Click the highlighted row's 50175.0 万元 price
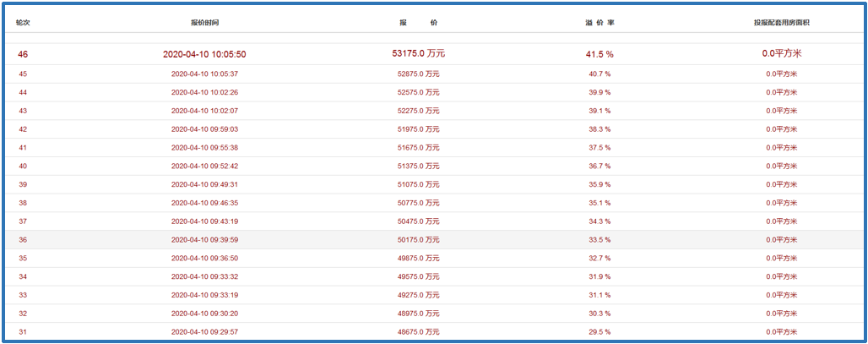Image resolution: width=868 pixels, height=344 pixels. pos(419,240)
